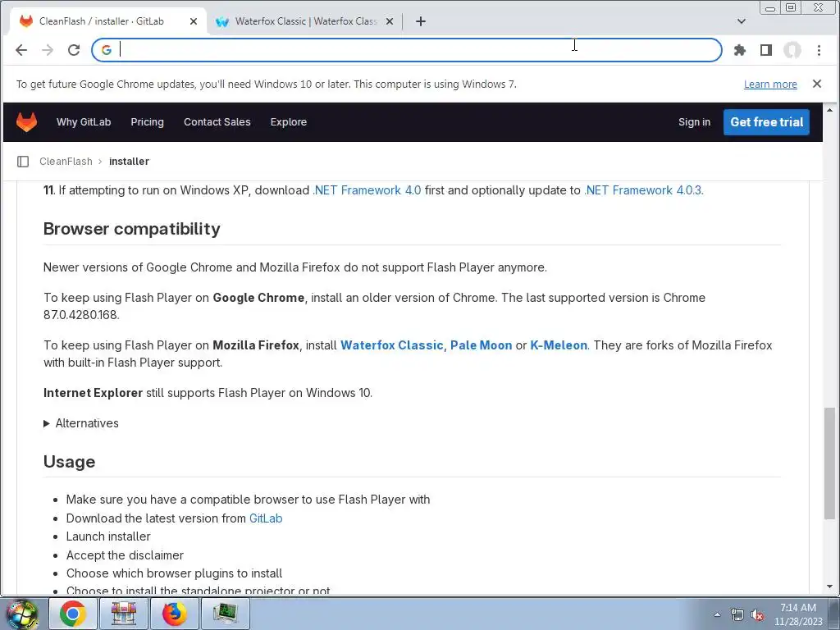Click the Usage heading
Image resolution: width=840 pixels, height=630 pixels.
(x=69, y=462)
